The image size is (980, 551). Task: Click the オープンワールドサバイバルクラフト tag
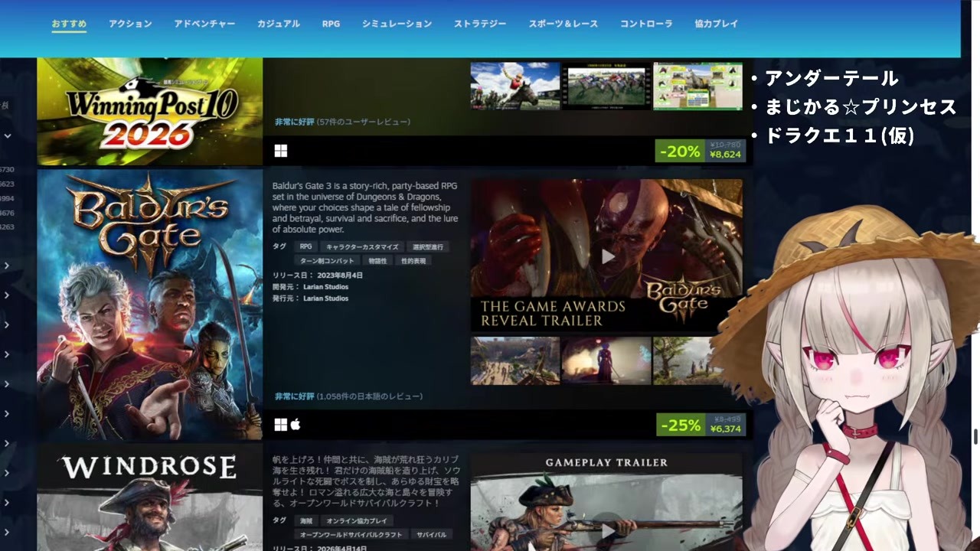351,534
